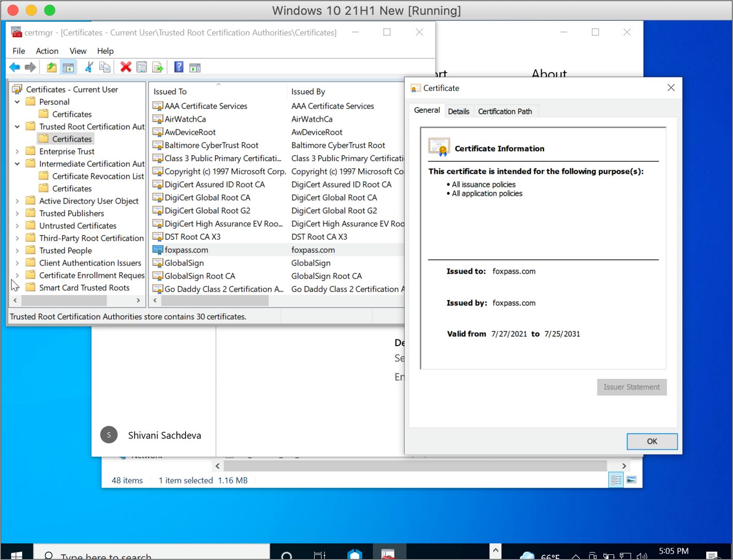The height and width of the screenshot is (560, 733).
Task: Collapse the Personal tree node
Action: (x=17, y=102)
